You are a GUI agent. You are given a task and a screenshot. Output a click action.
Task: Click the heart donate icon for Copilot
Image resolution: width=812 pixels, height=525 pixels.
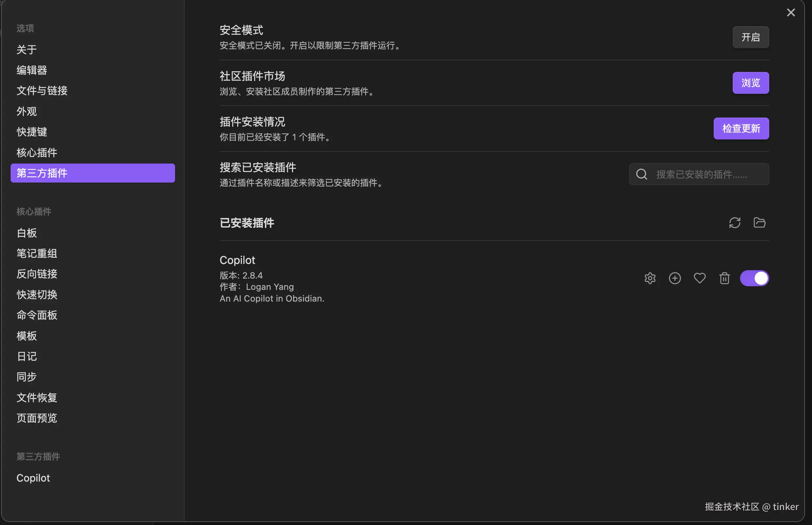click(x=699, y=278)
